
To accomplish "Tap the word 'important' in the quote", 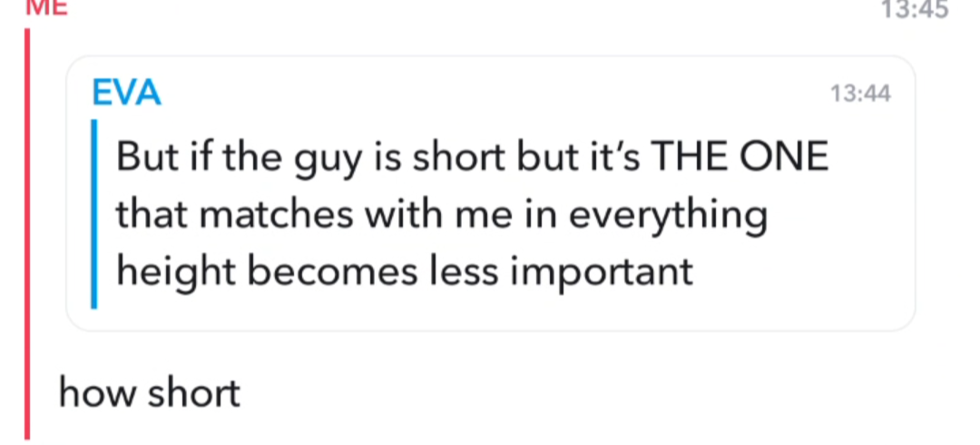I will tap(602, 274).
